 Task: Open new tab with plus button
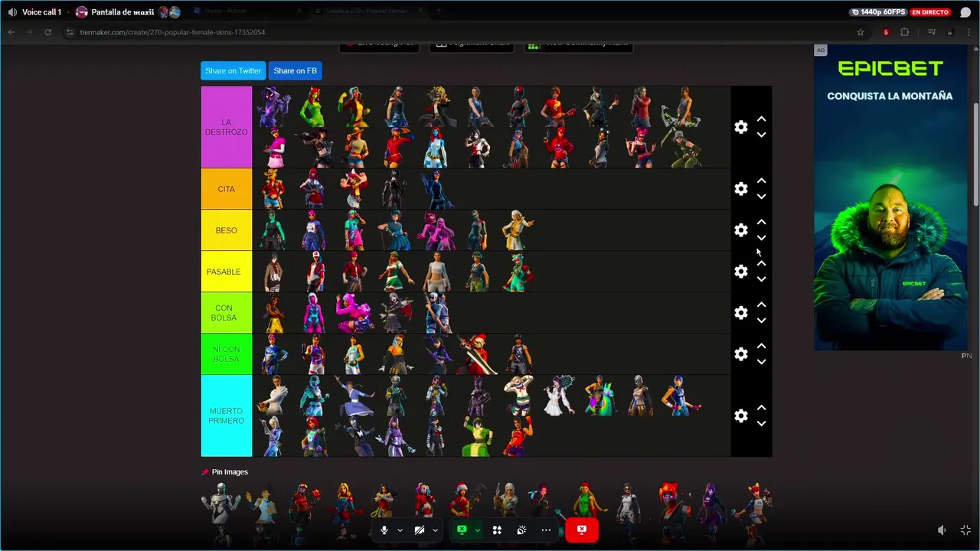[x=439, y=11]
